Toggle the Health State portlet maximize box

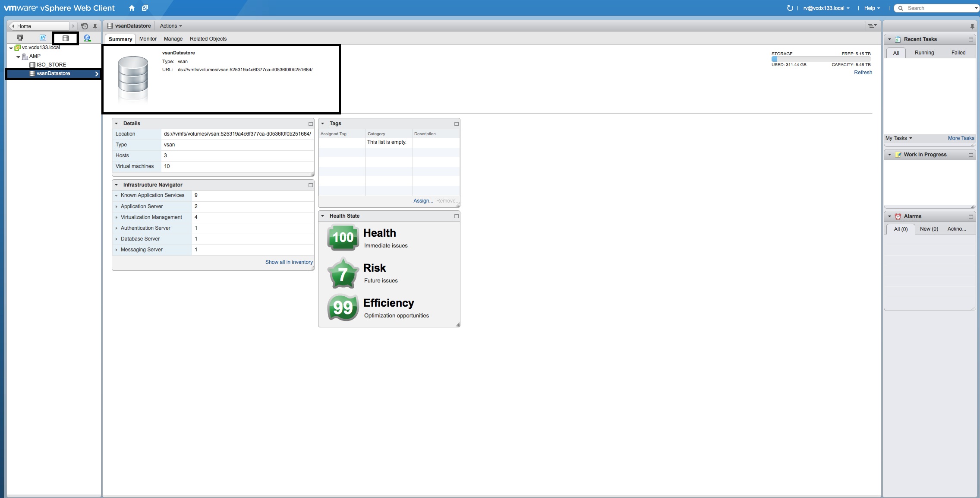pyautogui.click(x=456, y=216)
